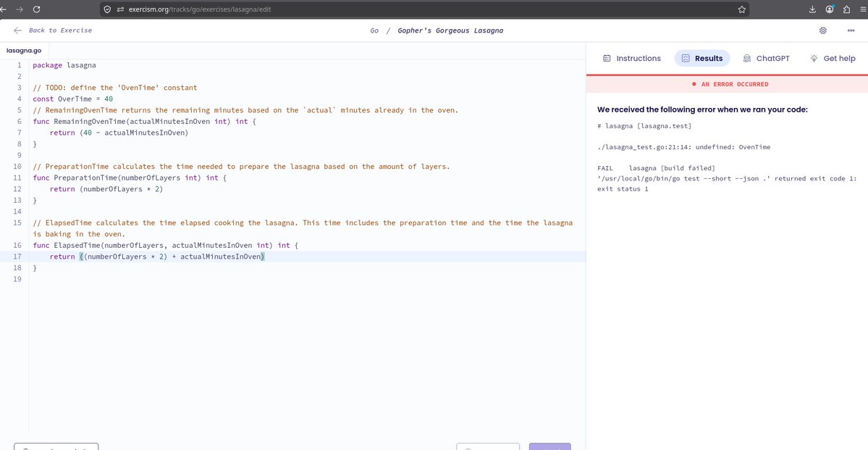Click '# lasagna [lasagna.test]' output line
This screenshot has height=450, width=868.
coord(644,126)
